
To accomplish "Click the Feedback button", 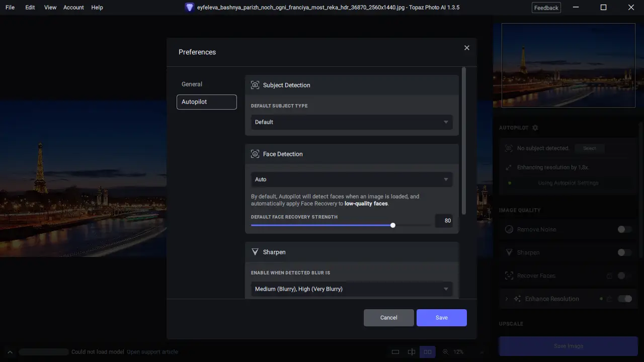I will coord(546,8).
